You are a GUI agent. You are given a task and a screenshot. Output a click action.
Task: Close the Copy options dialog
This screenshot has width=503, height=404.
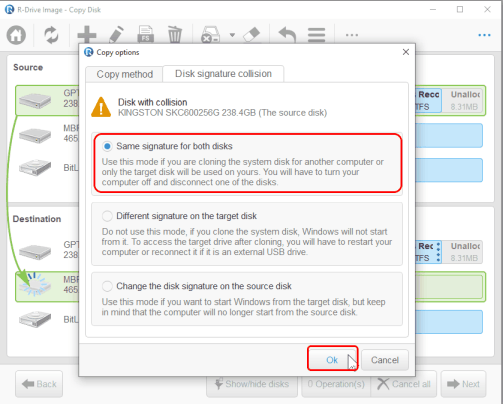[x=406, y=52]
